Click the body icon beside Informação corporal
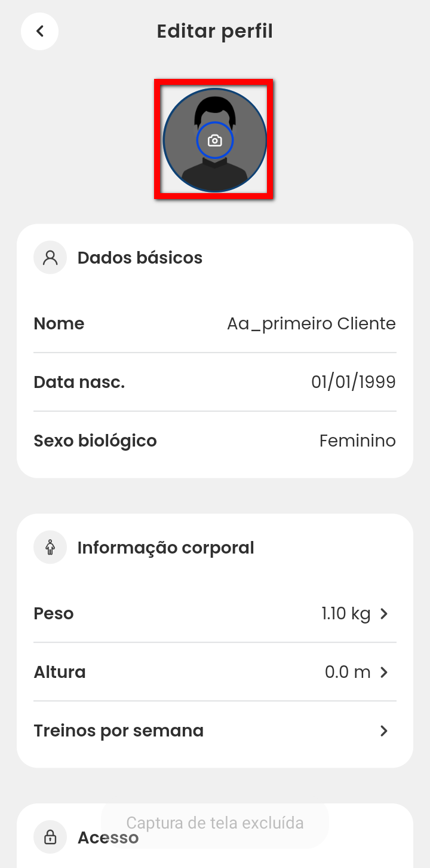Screen dimensions: 430x868 (50, 548)
